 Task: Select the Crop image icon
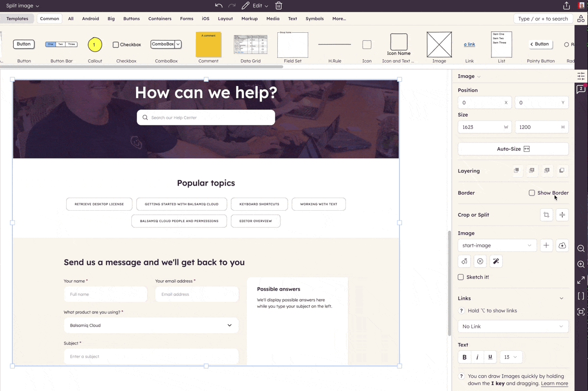click(546, 215)
